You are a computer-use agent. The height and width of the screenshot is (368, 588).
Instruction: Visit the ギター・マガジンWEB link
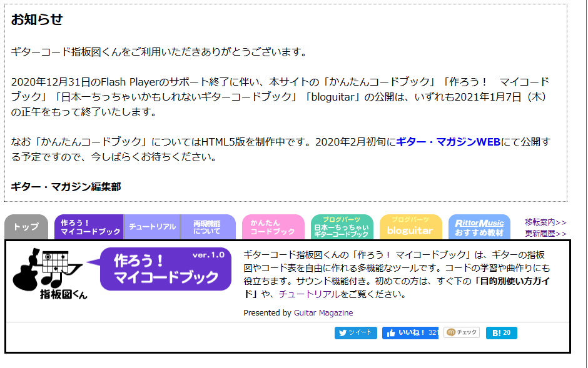pos(448,142)
